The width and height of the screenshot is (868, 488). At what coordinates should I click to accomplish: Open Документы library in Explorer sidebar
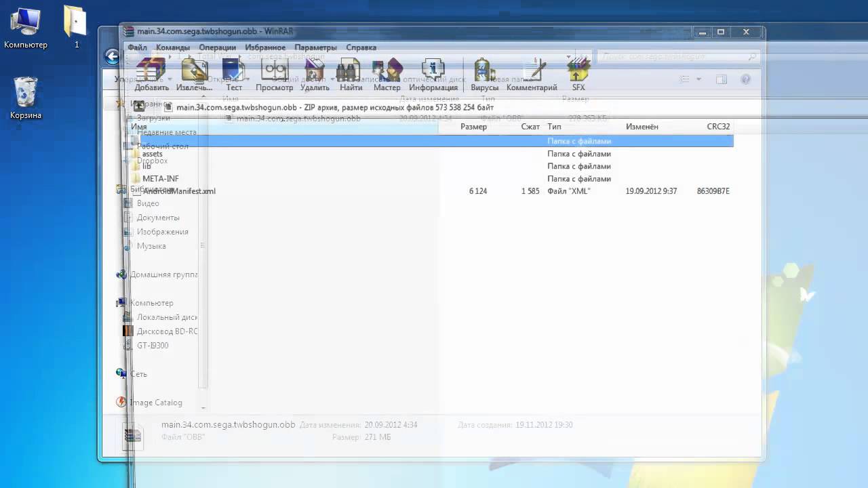[157, 218]
